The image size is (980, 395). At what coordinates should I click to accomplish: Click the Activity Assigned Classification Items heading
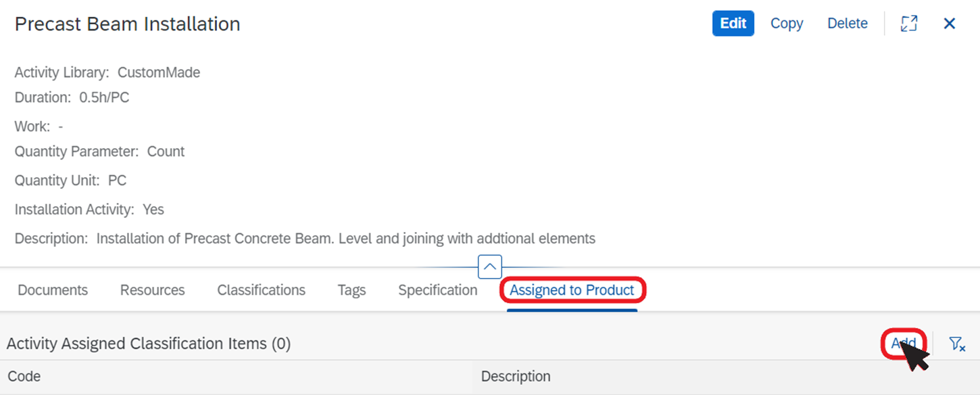(x=149, y=344)
